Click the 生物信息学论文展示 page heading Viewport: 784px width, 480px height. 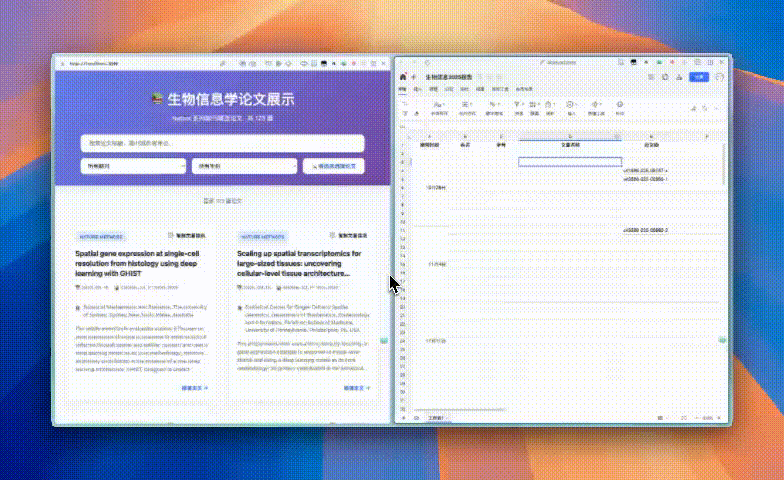230,99
